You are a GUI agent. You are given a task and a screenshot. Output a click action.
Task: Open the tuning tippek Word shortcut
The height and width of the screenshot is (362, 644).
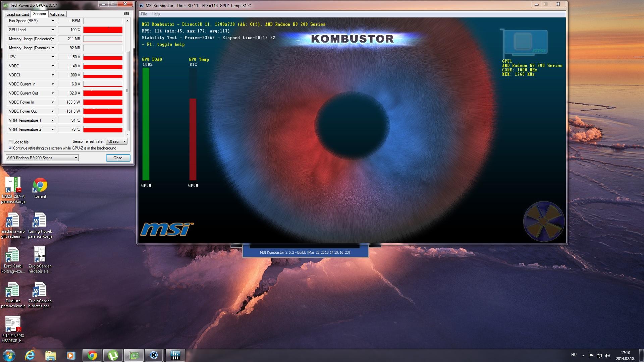(x=40, y=225)
